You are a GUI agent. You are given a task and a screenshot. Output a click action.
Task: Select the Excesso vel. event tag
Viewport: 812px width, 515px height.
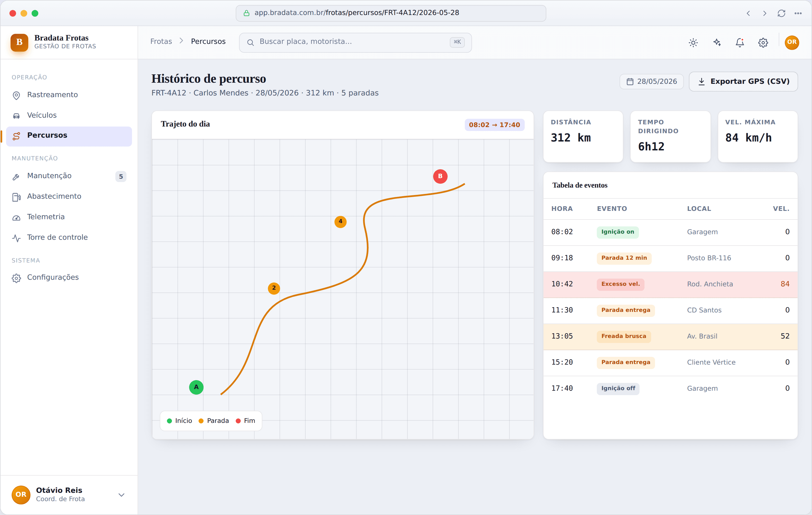620,284
